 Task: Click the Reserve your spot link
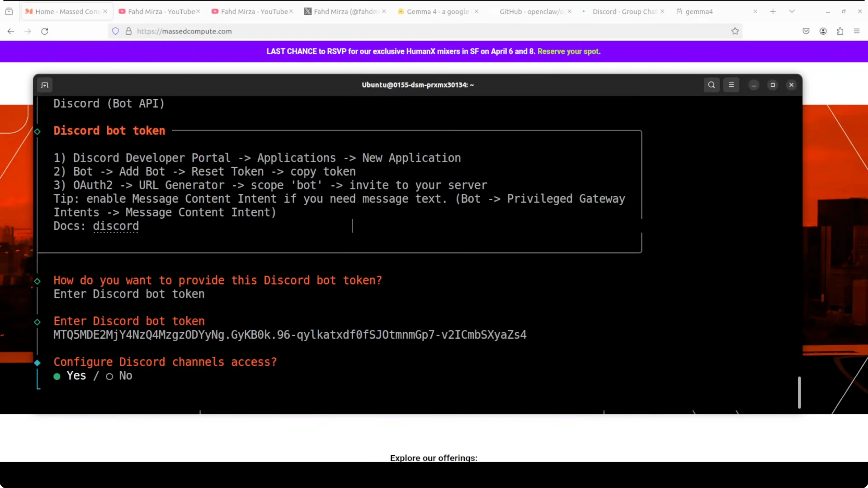pyautogui.click(x=568, y=52)
